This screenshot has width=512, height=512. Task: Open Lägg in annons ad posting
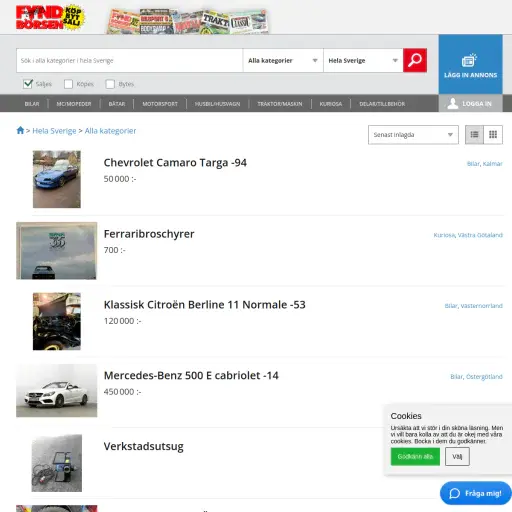470,64
